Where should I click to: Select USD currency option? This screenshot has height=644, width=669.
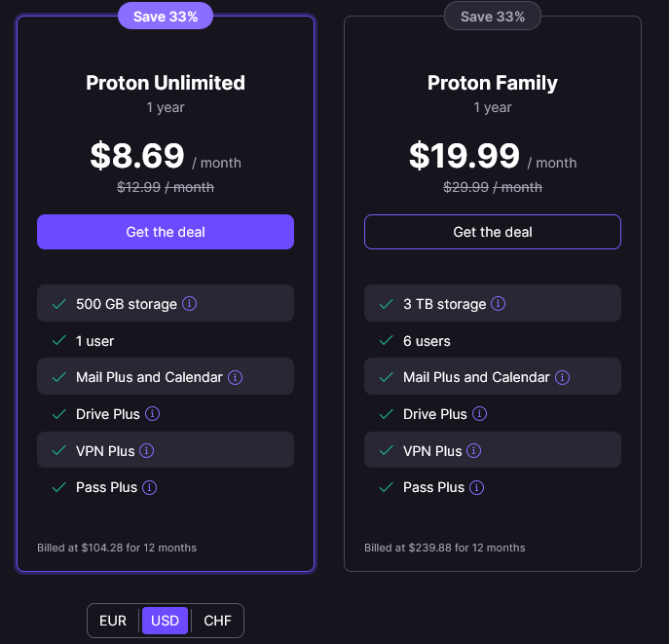[166, 621]
